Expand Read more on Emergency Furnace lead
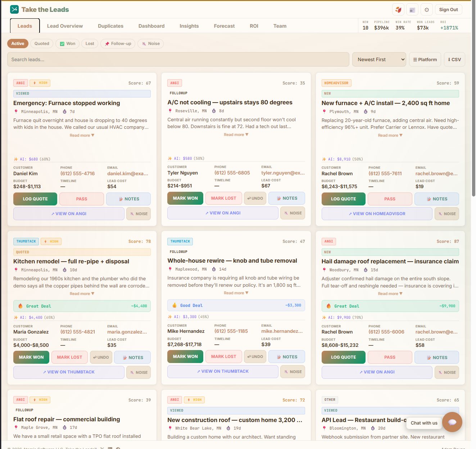This screenshot has width=476, height=449. [x=82, y=135]
